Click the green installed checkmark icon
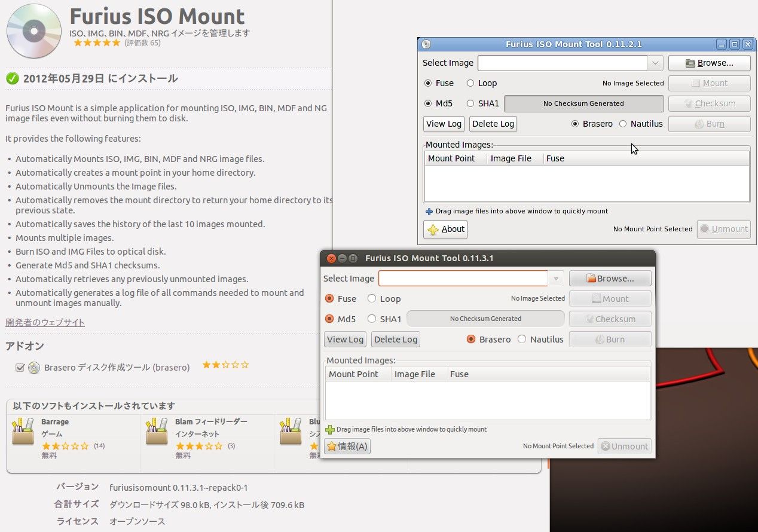The image size is (758, 532). 12,78
